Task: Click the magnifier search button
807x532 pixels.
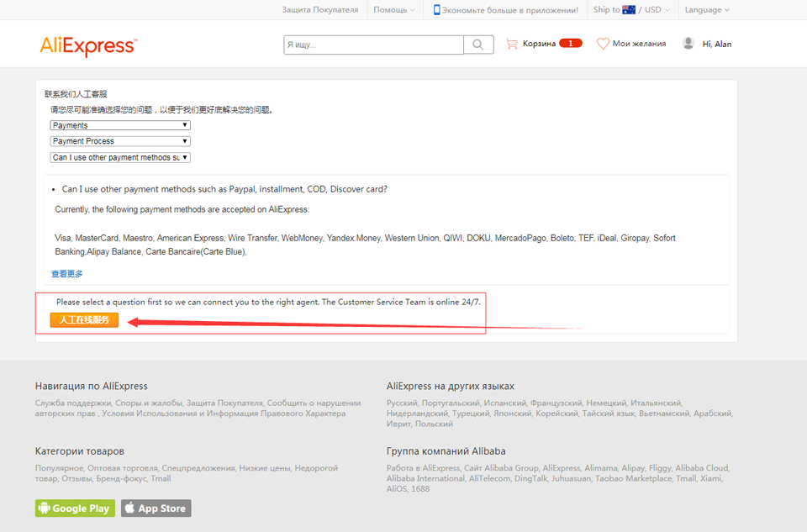Action: pos(478,45)
